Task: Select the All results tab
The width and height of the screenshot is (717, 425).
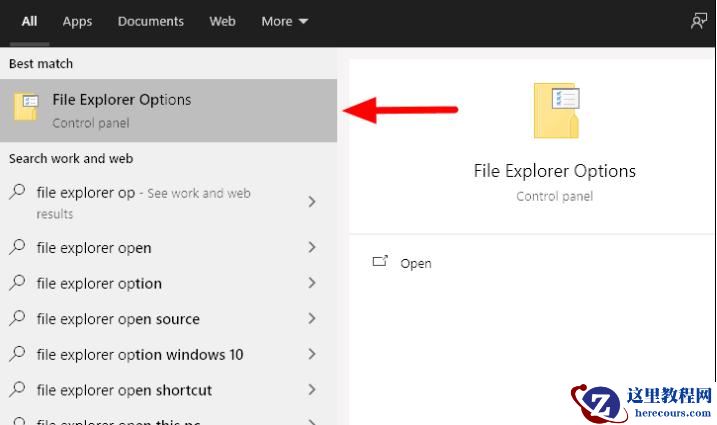Action: pos(30,21)
